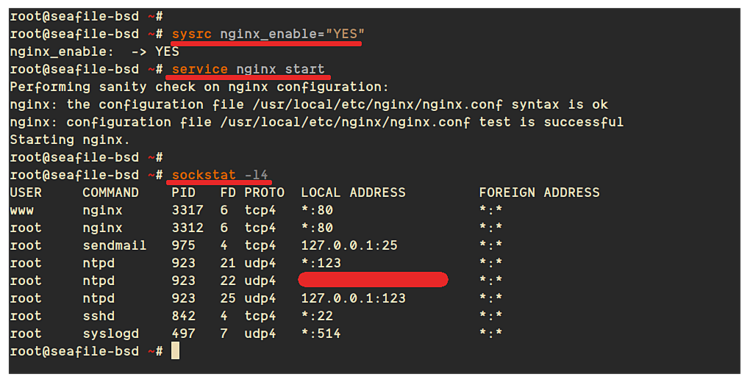Click PID 3317 in the nginx row

coord(188,210)
